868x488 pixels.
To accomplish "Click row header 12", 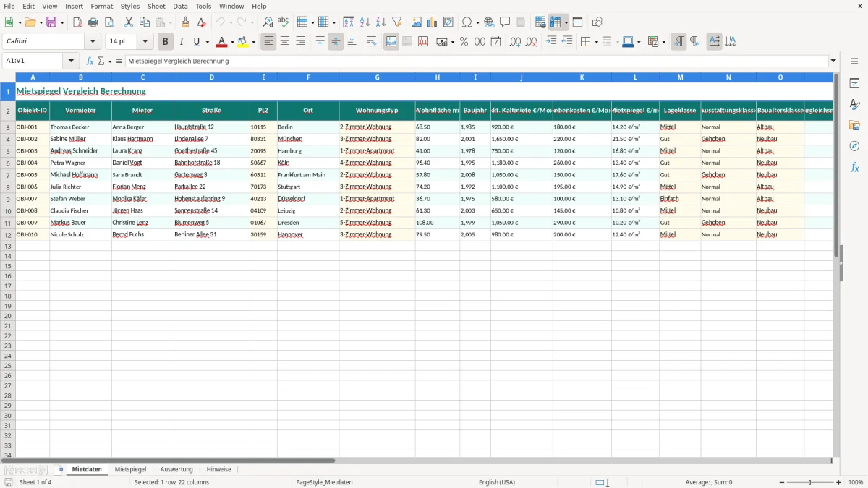I will [8, 234].
